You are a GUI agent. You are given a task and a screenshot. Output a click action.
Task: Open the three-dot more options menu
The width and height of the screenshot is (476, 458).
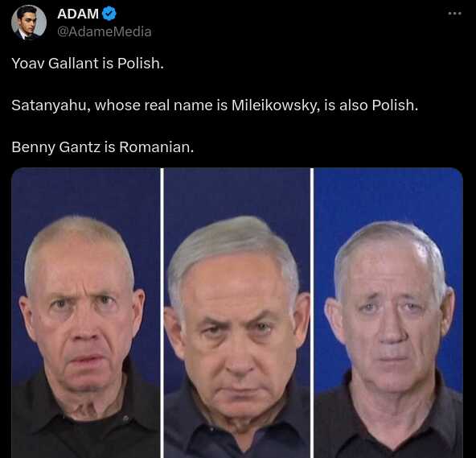[455, 14]
